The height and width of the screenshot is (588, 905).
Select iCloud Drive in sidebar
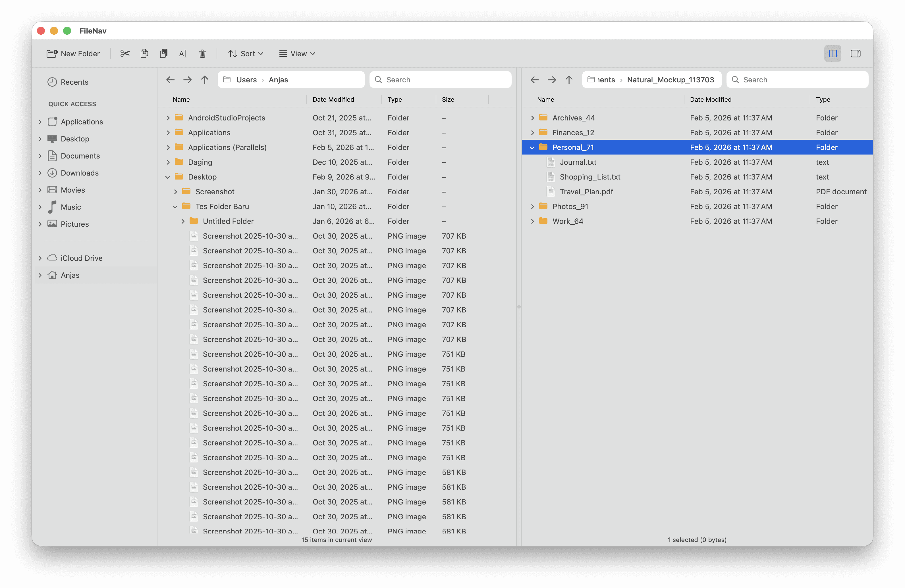(x=81, y=258)
